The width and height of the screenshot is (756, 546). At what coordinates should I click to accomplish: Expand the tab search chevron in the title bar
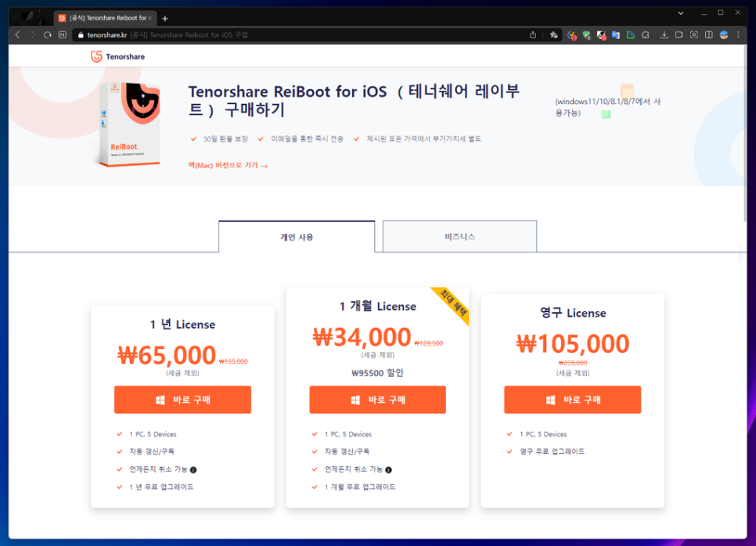[681, 13]
